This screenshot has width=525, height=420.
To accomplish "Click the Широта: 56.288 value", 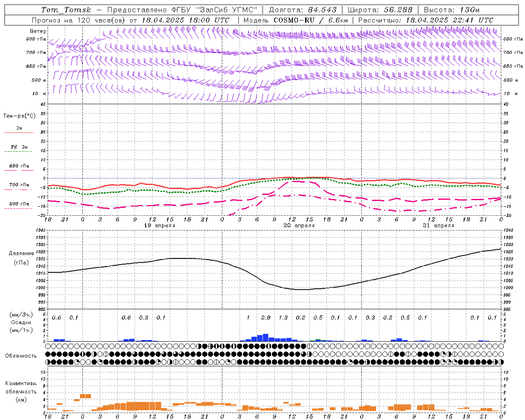I will 380,10.
